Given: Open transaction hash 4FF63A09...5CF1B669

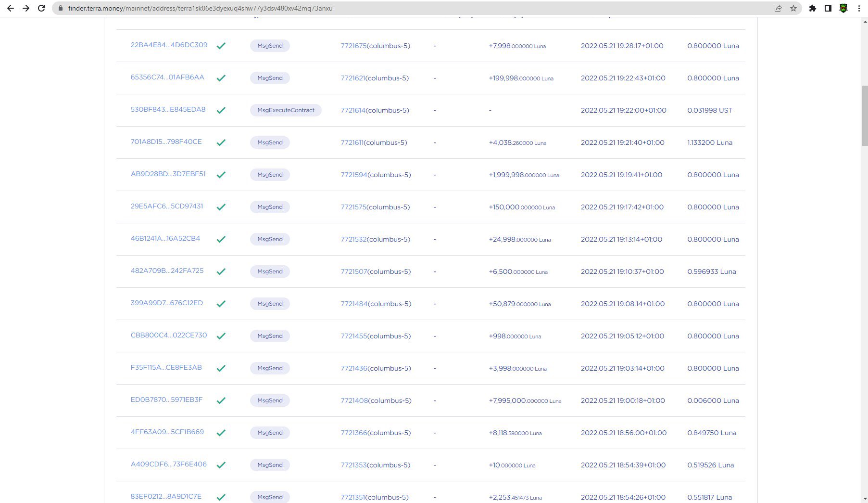Looking at the screenshot, I should [167, 432].
